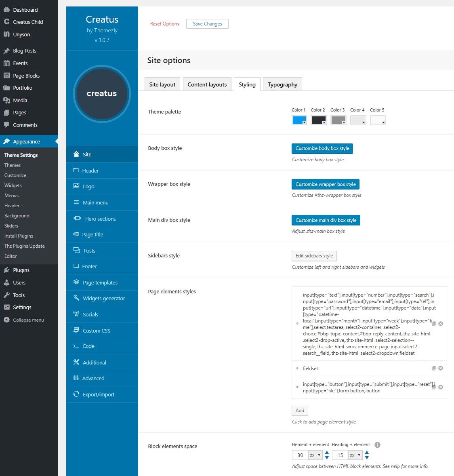
Task: Click the info icon beside Heading + element
Action: click(x=377, y=445)
